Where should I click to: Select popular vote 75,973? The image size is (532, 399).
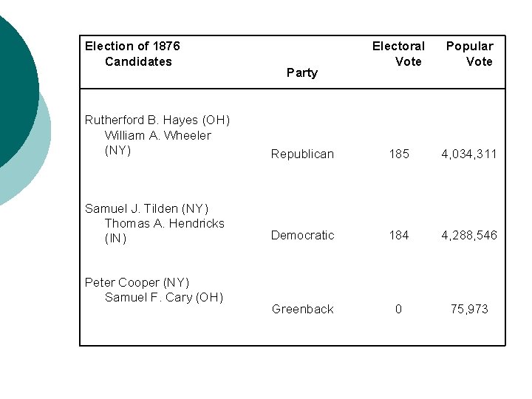[469, 309]
